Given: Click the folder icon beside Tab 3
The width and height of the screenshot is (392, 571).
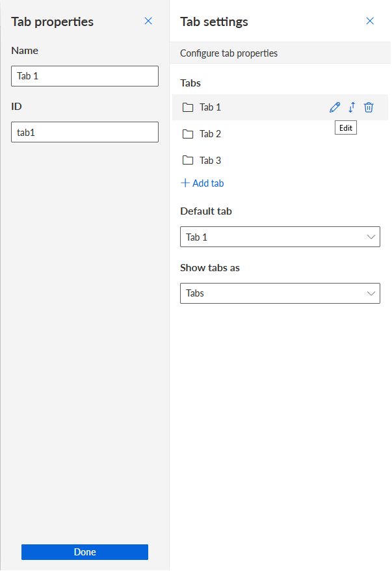Looking at the screenshot, I should tap(188, 160).
